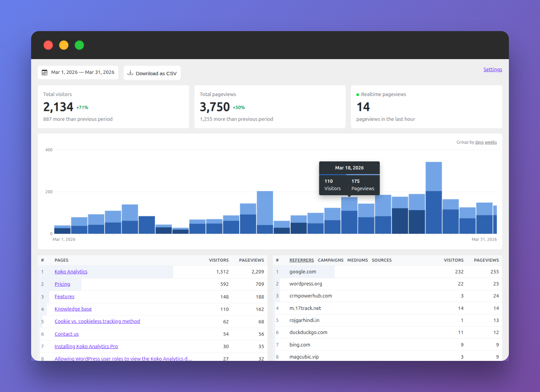
Task: Open the date range Mar 1 – Mar 31 picker
Action: (78, 72)
